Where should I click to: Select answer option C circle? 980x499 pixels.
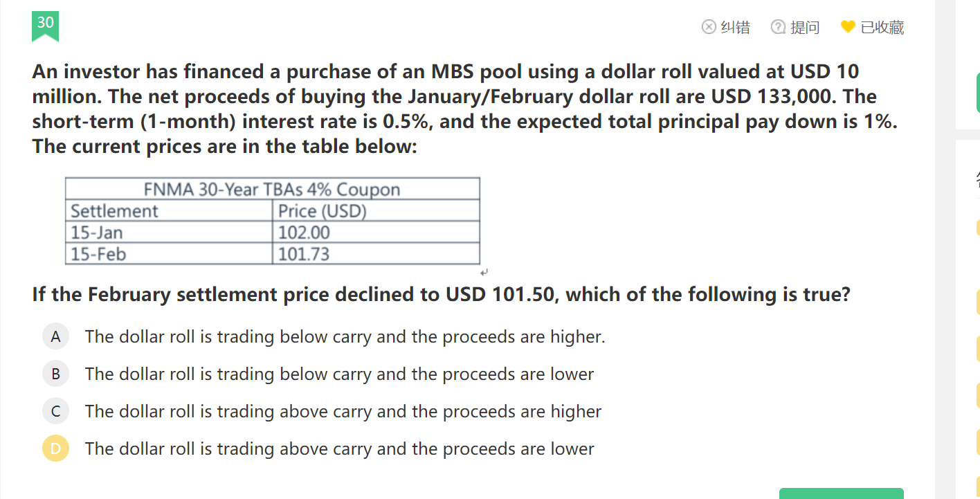(55, 412)
